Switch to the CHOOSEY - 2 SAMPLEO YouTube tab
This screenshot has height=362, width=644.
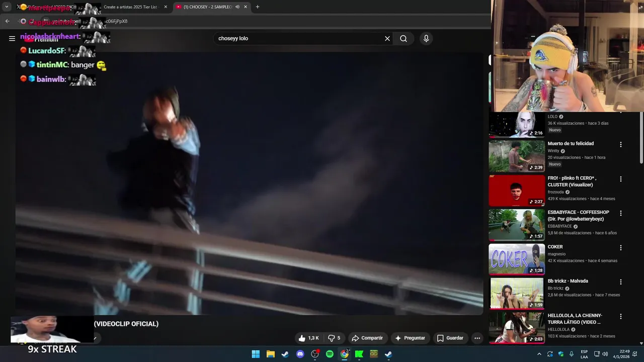coord(207,7)
